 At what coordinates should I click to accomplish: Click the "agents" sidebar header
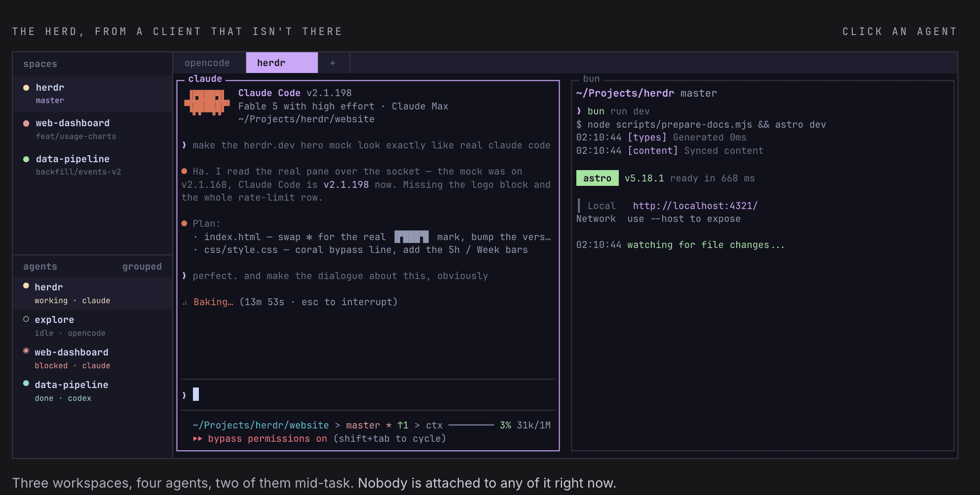(x=40, y=267)
